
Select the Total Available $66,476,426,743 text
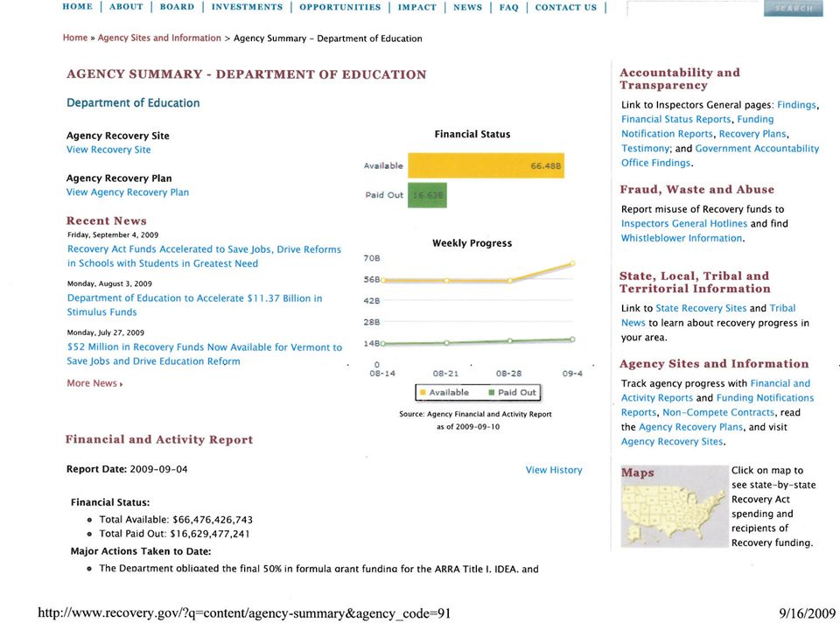click(176, 520)
